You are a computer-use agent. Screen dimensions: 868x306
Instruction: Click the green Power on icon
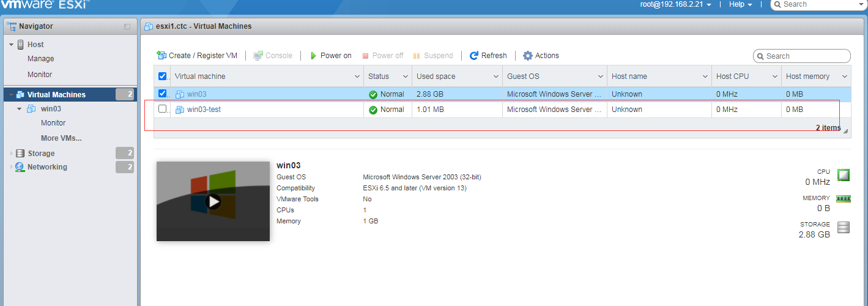313,56
